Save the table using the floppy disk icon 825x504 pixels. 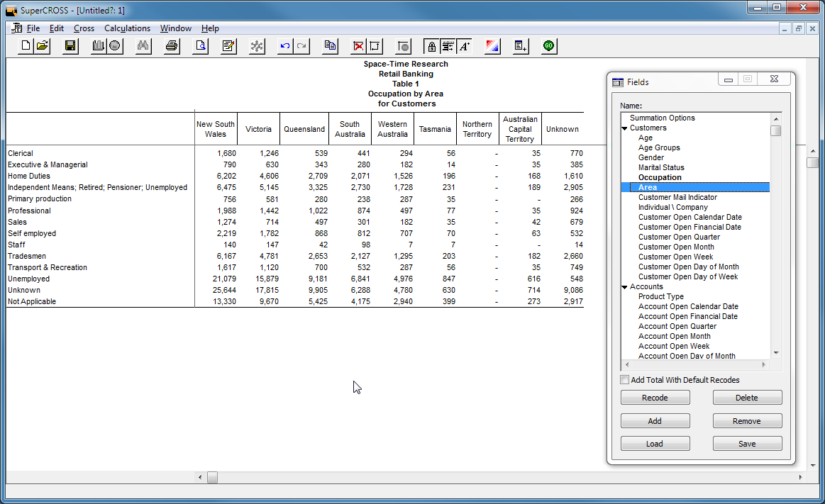[x=70, y=46]
